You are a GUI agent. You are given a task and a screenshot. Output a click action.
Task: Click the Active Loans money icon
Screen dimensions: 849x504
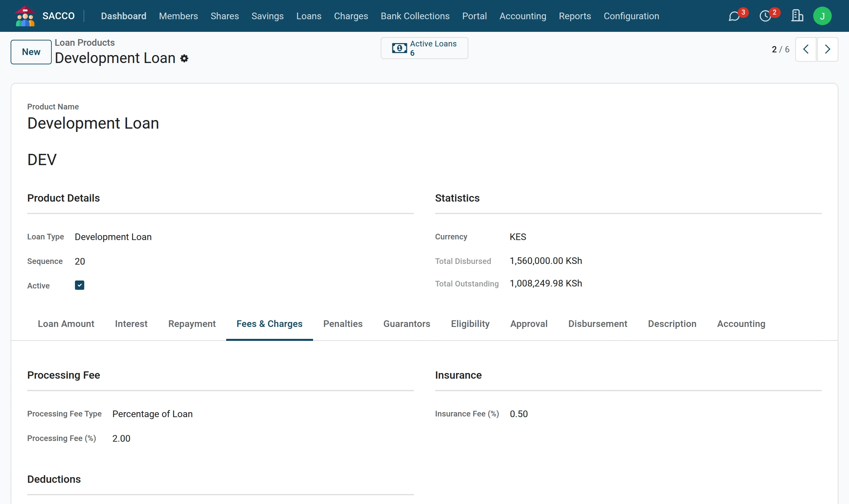pyautogui.click(x=399, y=48)
